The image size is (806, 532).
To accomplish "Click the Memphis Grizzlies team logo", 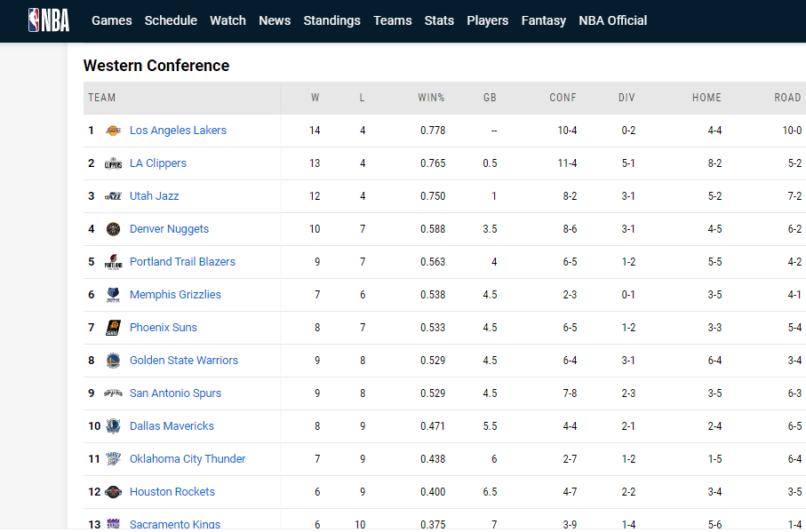I will coord(113,295).
